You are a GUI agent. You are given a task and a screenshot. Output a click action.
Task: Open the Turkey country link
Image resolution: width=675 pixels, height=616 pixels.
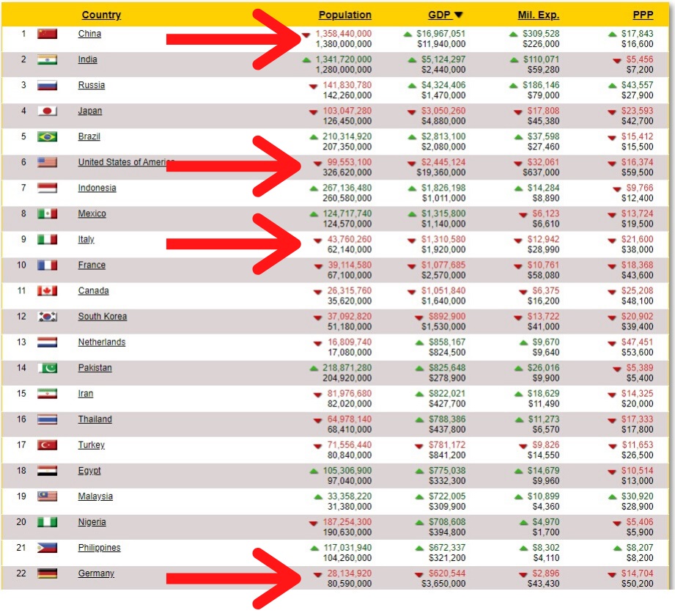click(x=92, y=445)
